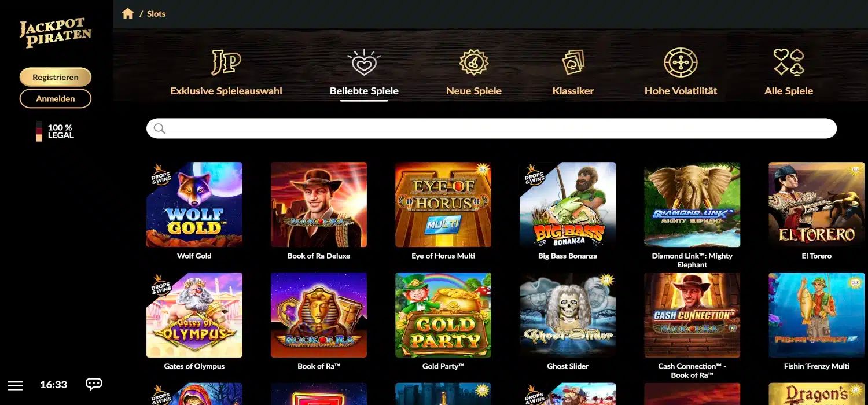Screen dimensions: 868x405
Task: Click the JP Exklusive Spieleauswahl icon
Action: (x=226, y=62)
